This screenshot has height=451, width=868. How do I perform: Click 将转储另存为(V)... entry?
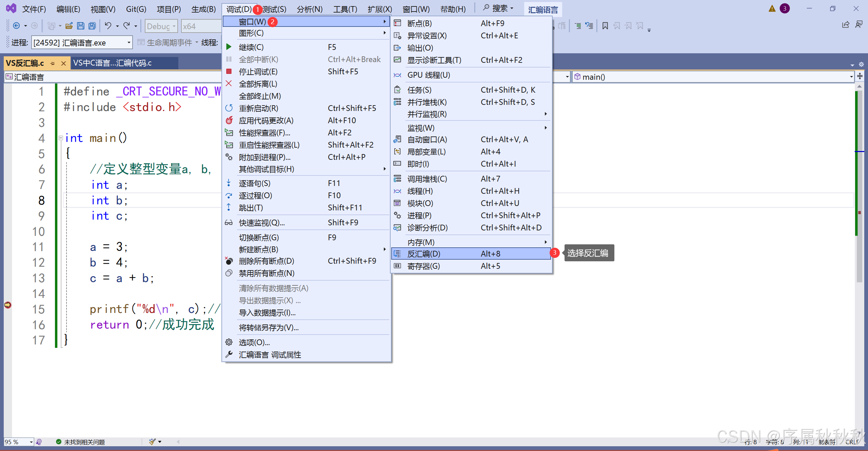tap(306, 327)
